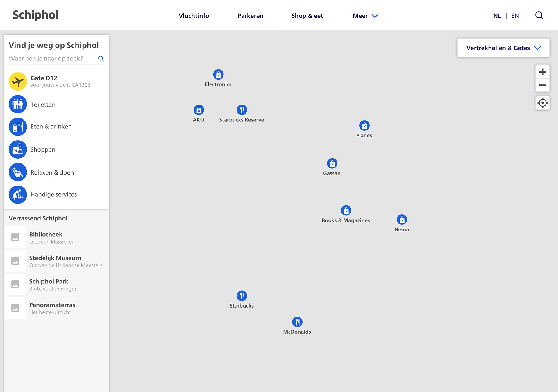The image size is (558, 392).
Task: Expand the Meer menu chevron
Action: 375,16
